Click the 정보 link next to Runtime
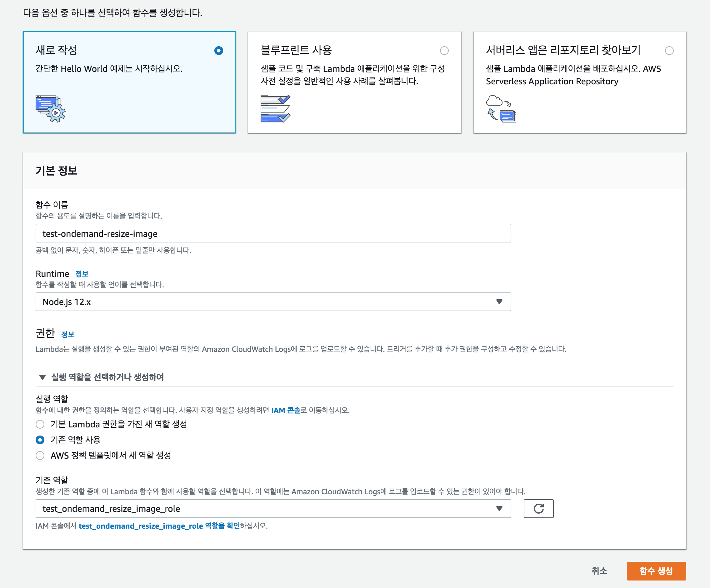This screenshot has height=588, width=710. tap(82, 274)
